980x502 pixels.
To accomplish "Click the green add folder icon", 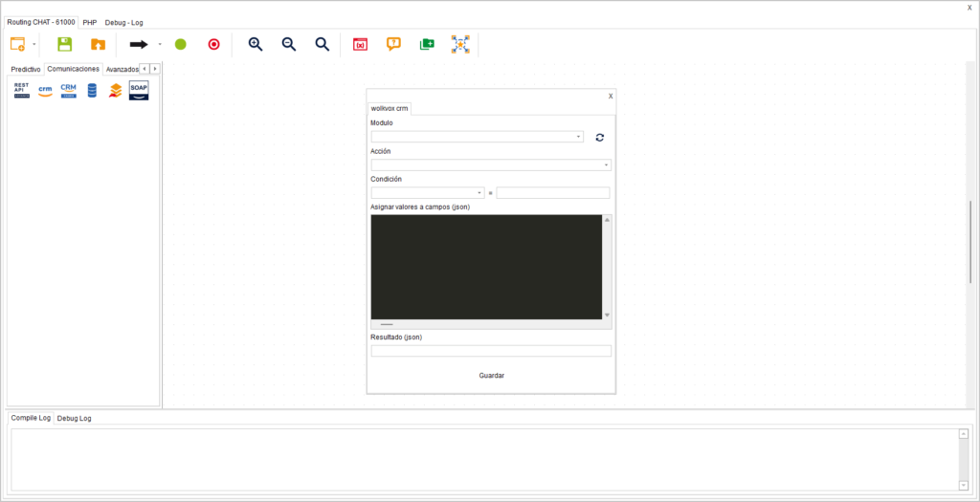I will 427,44.
